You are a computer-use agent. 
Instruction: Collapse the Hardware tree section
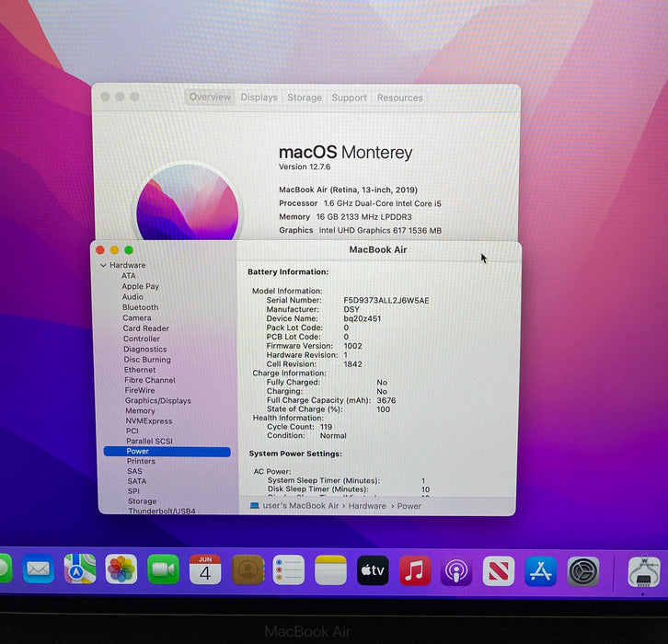[x=103, y=265]
